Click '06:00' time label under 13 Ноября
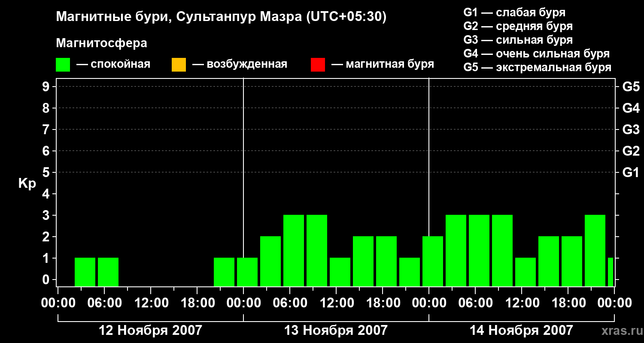 tap(290, 303)
